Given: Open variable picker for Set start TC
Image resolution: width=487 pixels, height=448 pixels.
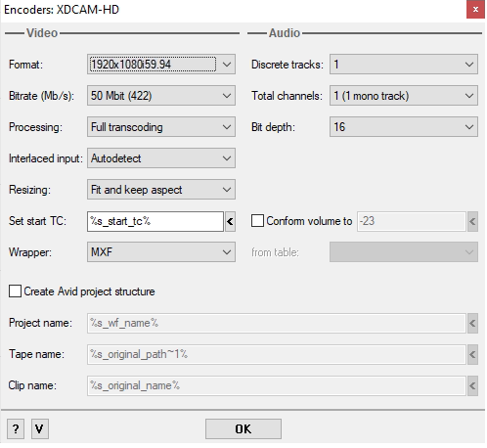Looking at the screenshot, I should (x=230, y=222).
